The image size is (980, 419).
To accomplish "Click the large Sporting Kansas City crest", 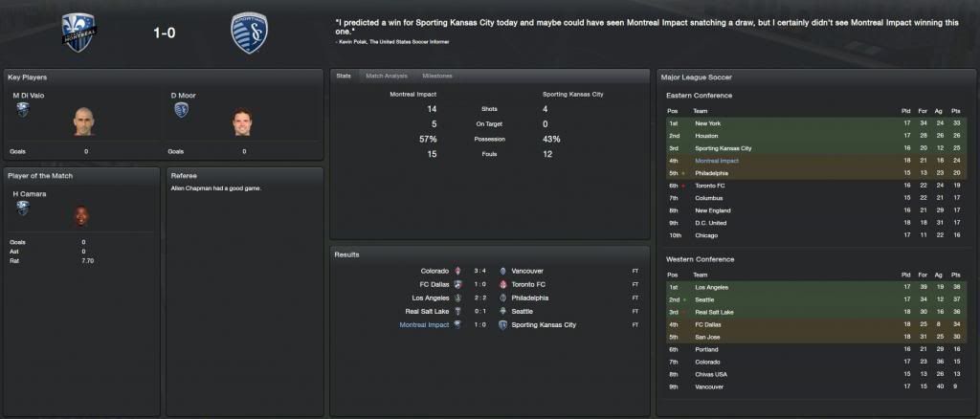I will tap(250, 33).
